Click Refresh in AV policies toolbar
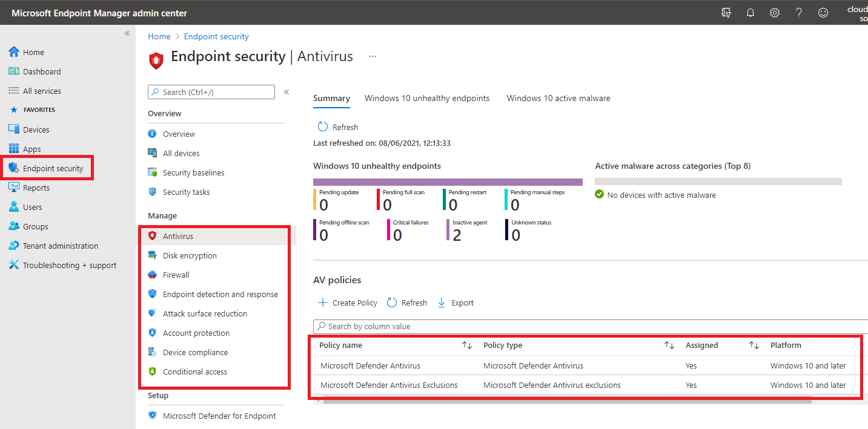The height and width of the screenshot is (429, 868). click(x=407, y=303)
